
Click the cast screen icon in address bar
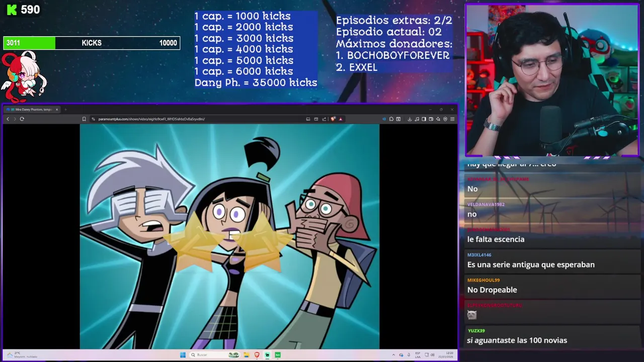308,119
